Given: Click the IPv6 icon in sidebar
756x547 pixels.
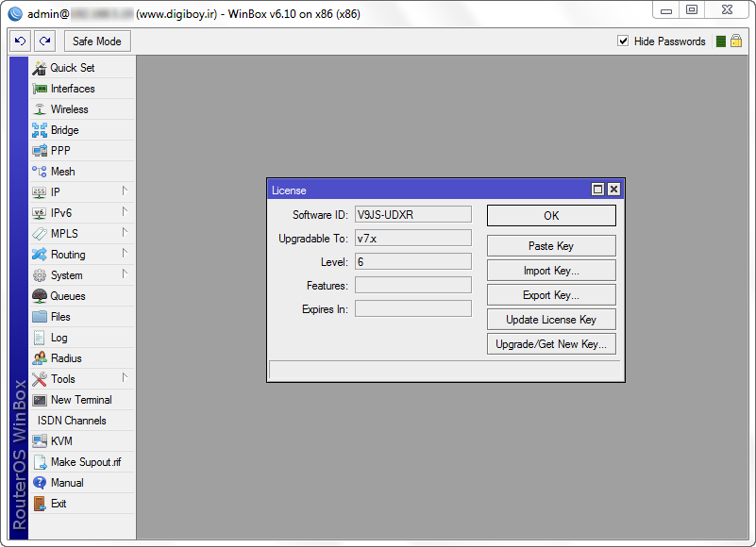Looking at the screenshot, I should click(x=40, y=213).
